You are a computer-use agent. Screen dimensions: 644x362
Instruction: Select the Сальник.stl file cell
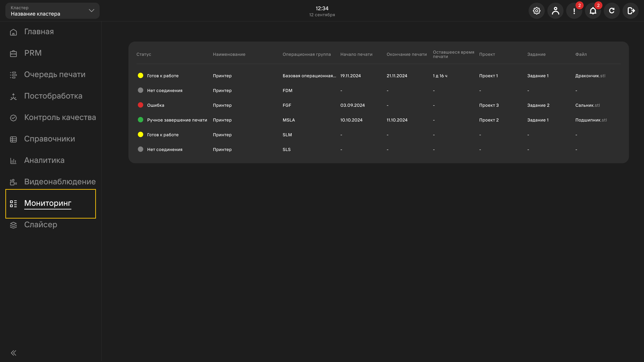point(587,105)
